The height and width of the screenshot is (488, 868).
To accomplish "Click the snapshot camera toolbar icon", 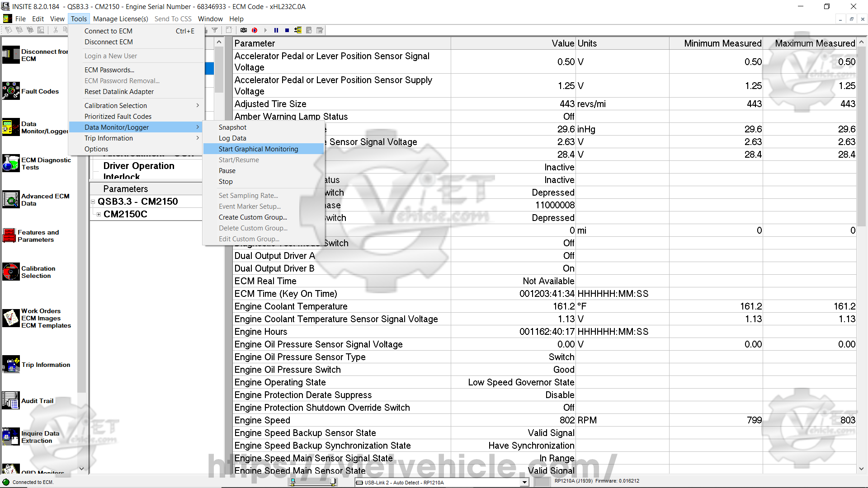I will (x=244, y=30).
